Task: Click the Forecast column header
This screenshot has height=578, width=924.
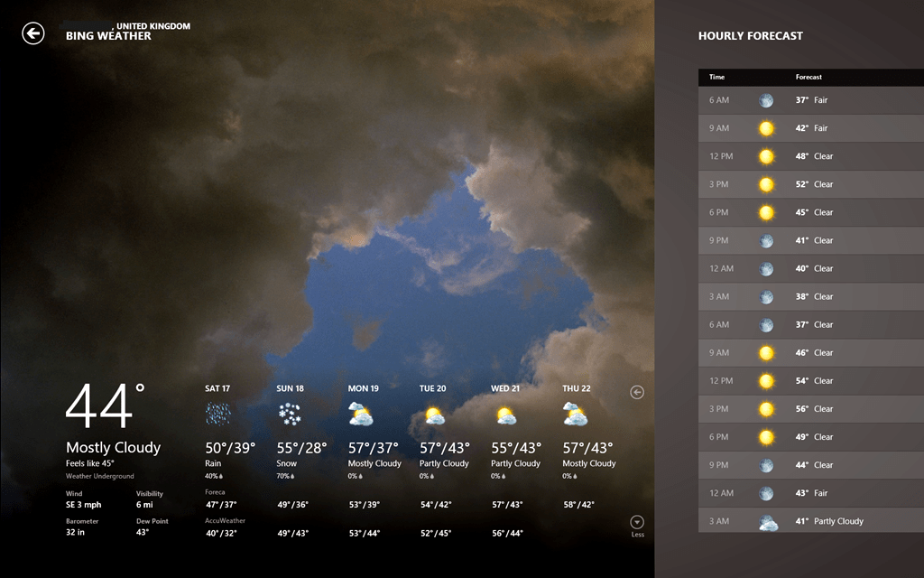Action: point(808,77)
